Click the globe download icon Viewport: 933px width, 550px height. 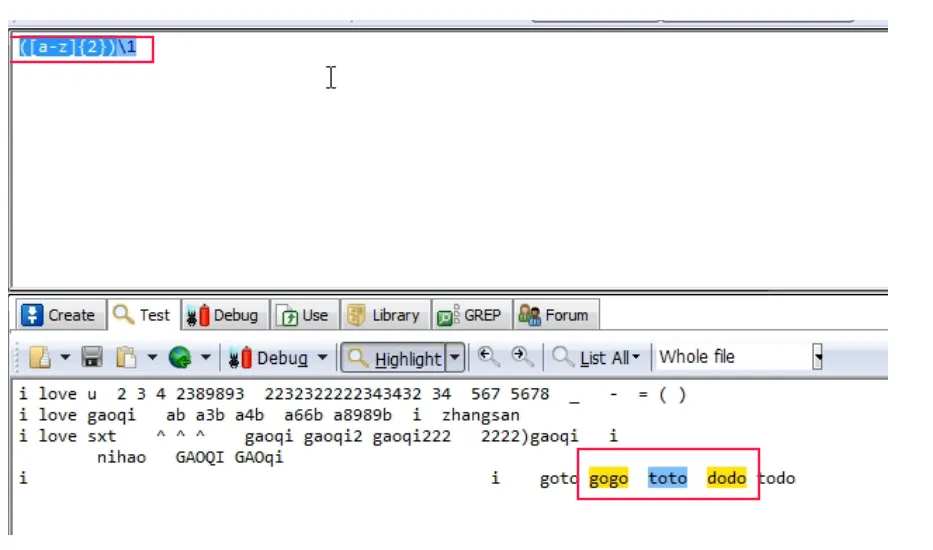pos(180,358)
